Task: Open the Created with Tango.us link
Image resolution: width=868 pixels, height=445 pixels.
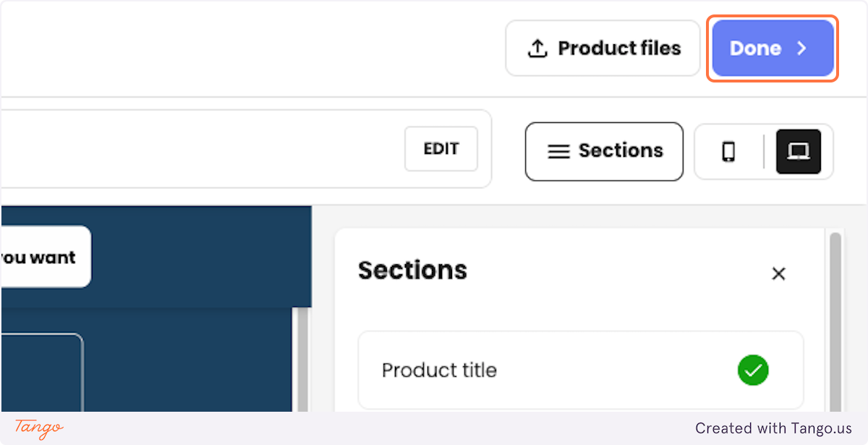Action: click(x=773, y=428)
